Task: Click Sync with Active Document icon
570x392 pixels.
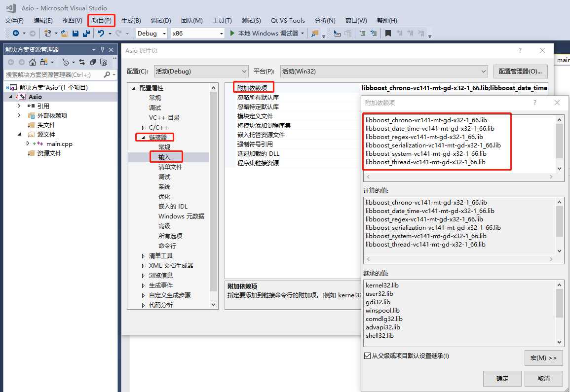Action: [82, 62]
